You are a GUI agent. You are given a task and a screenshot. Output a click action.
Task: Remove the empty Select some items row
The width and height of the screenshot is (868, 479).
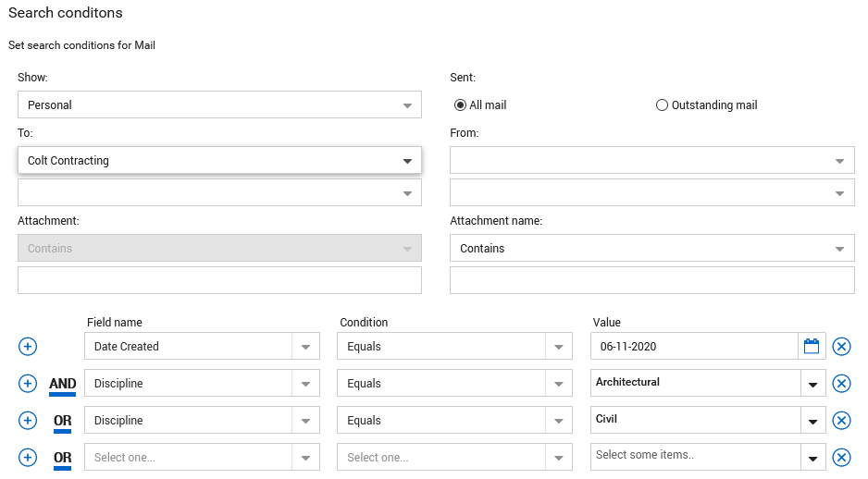(841, 458)
